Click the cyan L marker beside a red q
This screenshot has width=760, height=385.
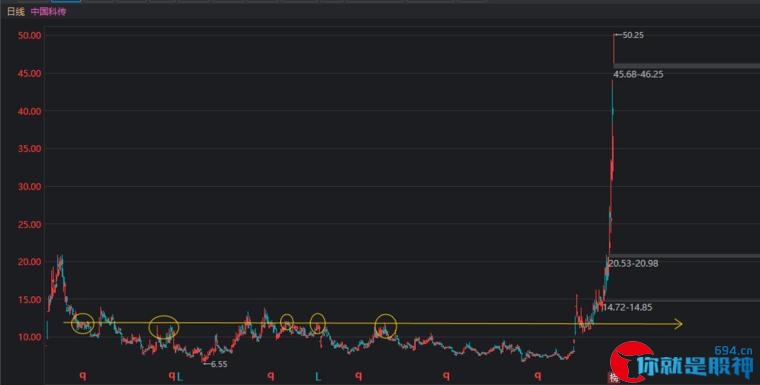coord(180,376)
